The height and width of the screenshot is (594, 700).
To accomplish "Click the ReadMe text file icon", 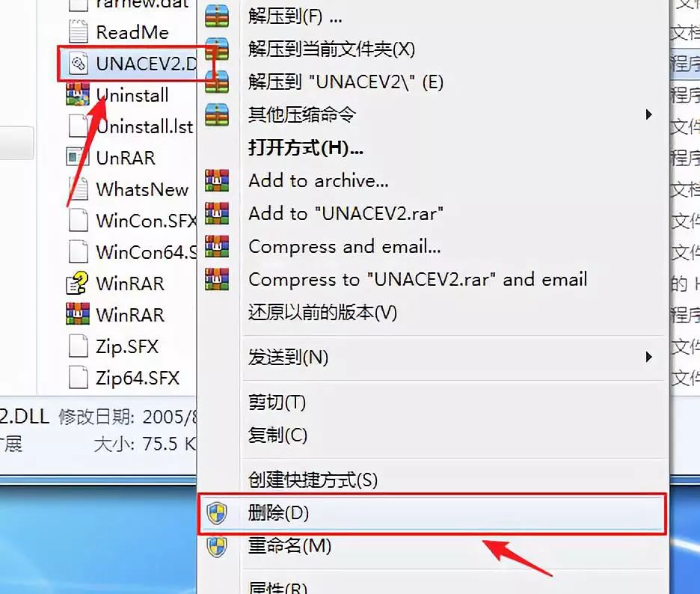I will [x=78, y=31].
